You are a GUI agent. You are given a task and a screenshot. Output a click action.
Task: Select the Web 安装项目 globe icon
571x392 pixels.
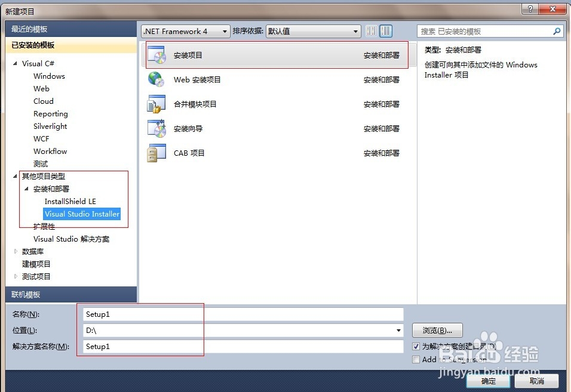coord(156,79)
